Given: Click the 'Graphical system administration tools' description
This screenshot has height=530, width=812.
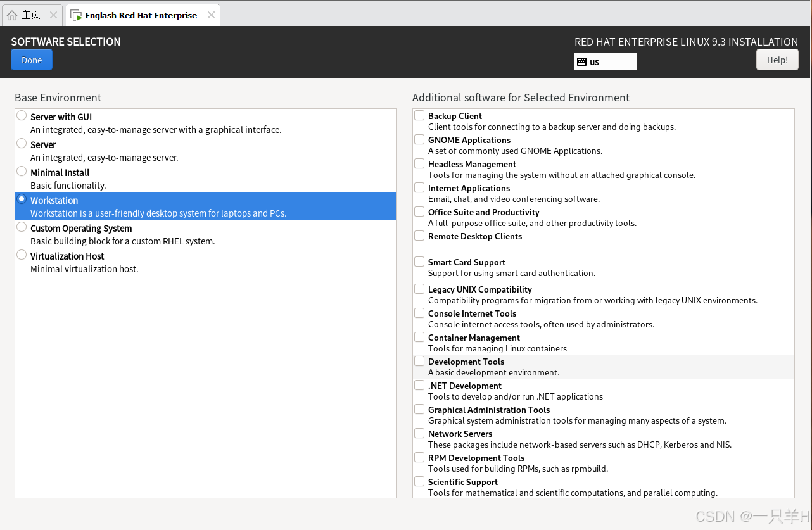Looking at the screenshot, I should pyautogui.click(x=577, y=420).
